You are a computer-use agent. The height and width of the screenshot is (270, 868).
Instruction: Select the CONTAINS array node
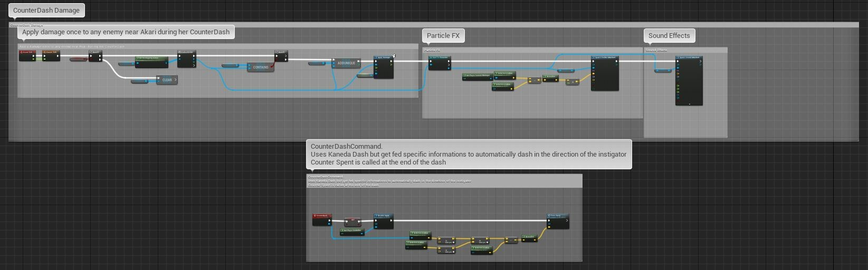coord(260,67)
